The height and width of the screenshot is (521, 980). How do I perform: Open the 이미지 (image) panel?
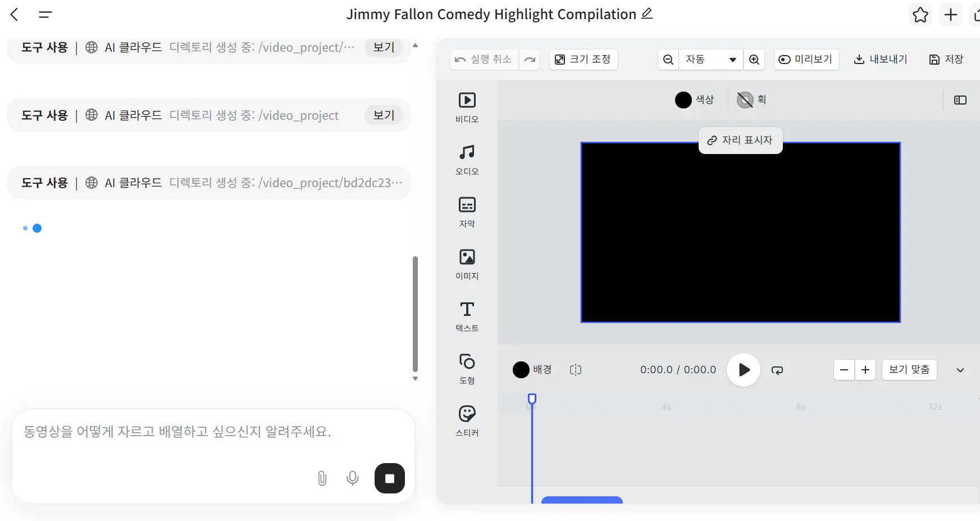(467, 264)
